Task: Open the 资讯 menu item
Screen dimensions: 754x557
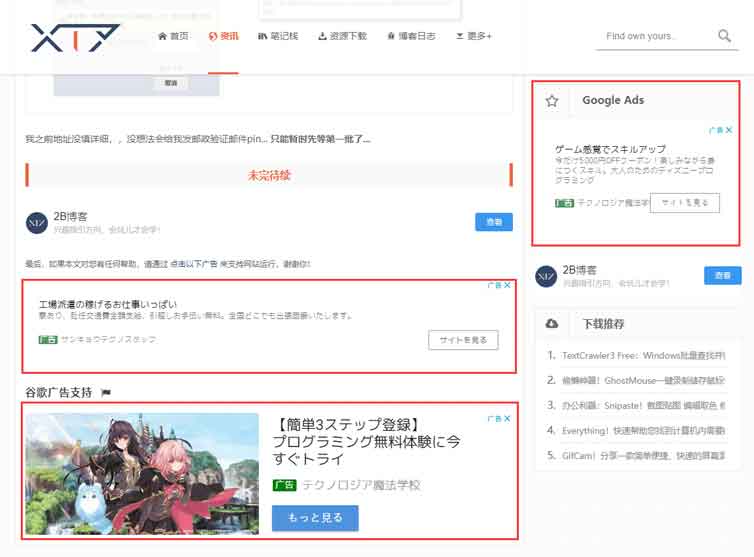Action: coord(223,36)
